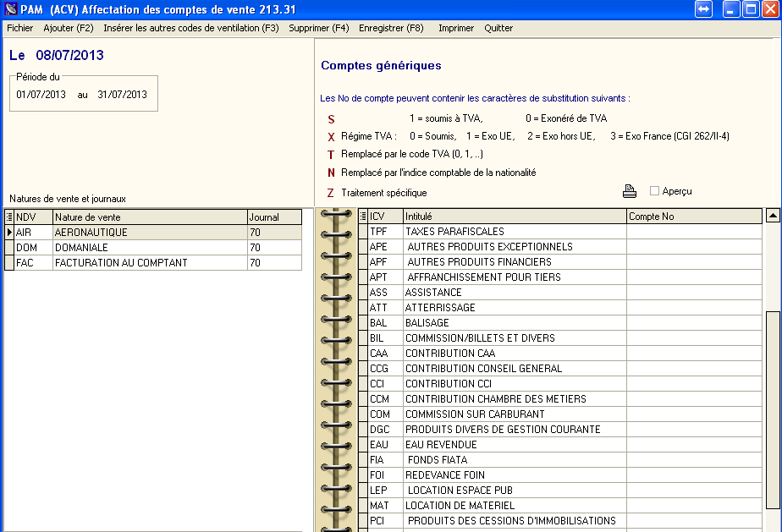The height and width of the screenshot is (532, 782).
Task: Enable the Aperçu checkbox
Action: pyautogui.click(x=654, y=191)
